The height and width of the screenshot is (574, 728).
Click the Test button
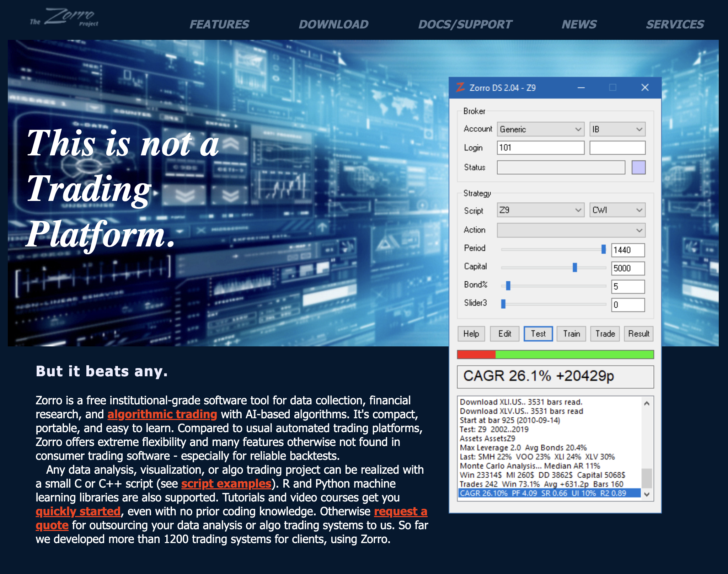tap(538, 334)
